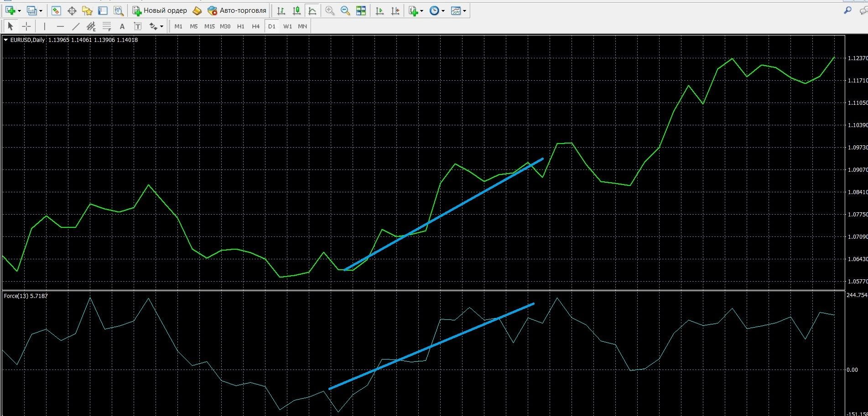Toggle chart shift from right edge
868x416 pixels.
(x=395, y=10)
